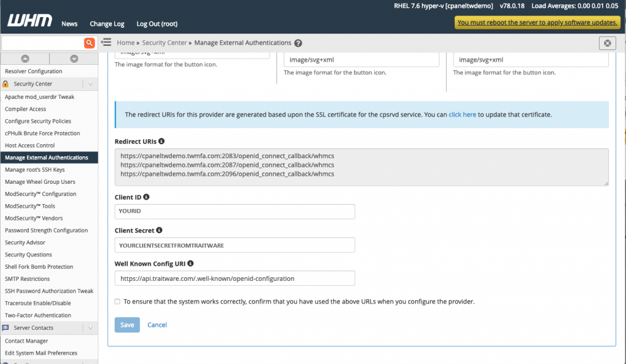
Task: Open help icon beside Manage External Authentications
Action: pos(298,43)
